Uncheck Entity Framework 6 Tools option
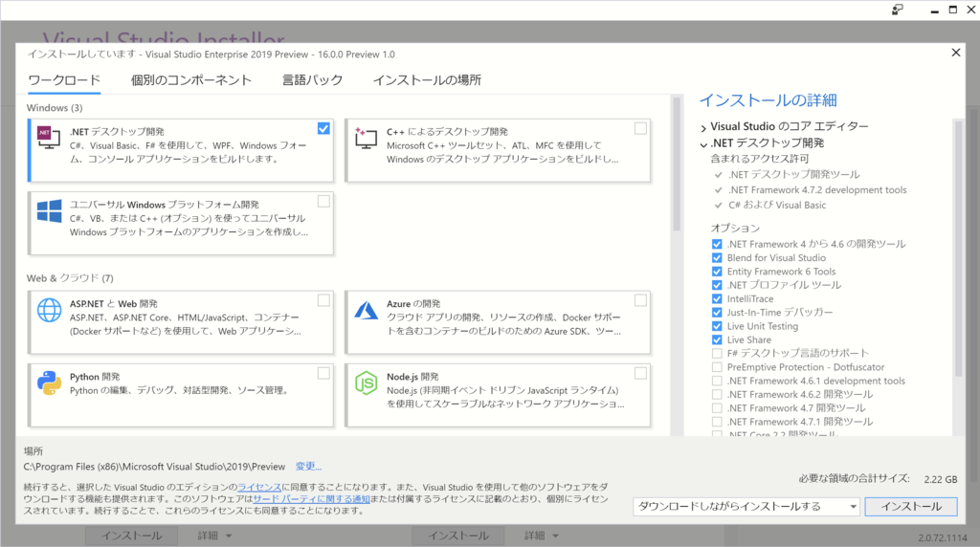The image size is (980, 547). coord(717,272)
